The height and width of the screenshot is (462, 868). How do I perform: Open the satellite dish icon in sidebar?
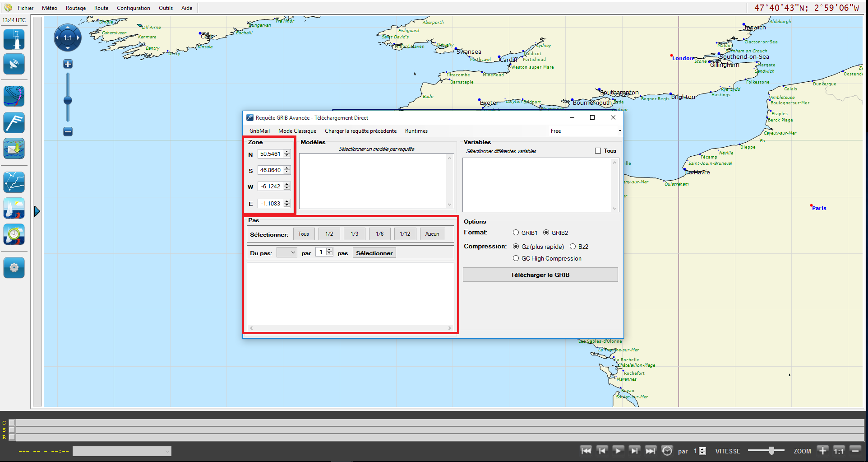click(14, 65)
